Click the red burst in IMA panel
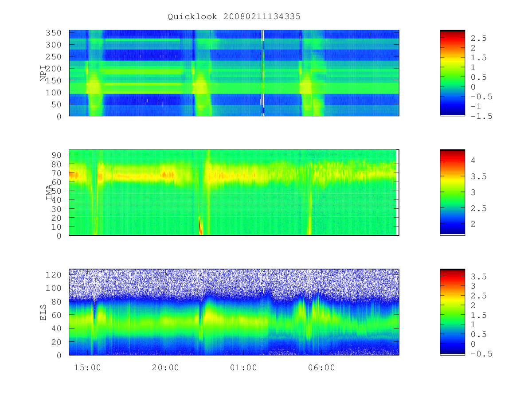Image resolution: width=532 pixels, height=399 pixels. [200, 226]
